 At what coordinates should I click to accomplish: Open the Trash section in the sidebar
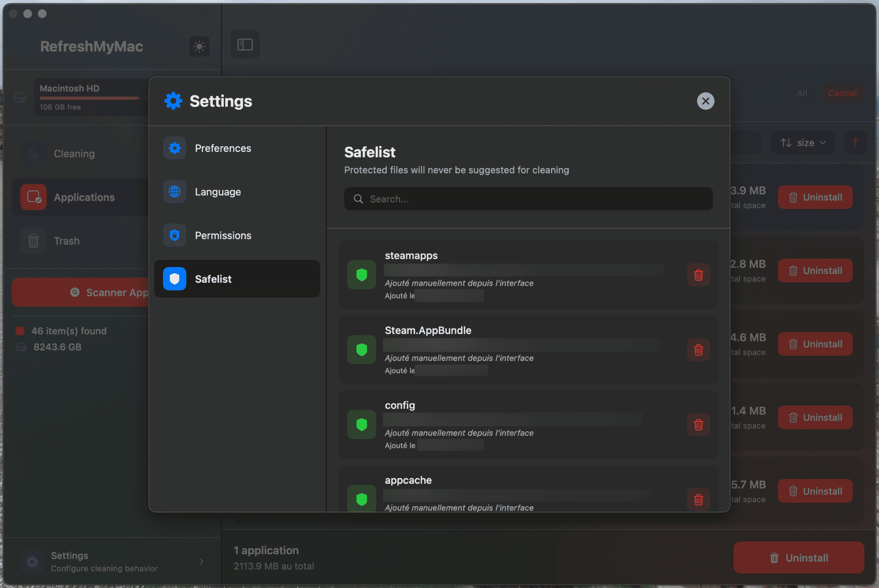point(66,241)
